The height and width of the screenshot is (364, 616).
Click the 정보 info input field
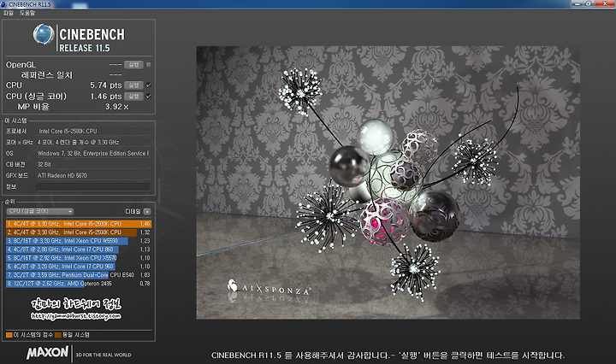coord(93,187)
